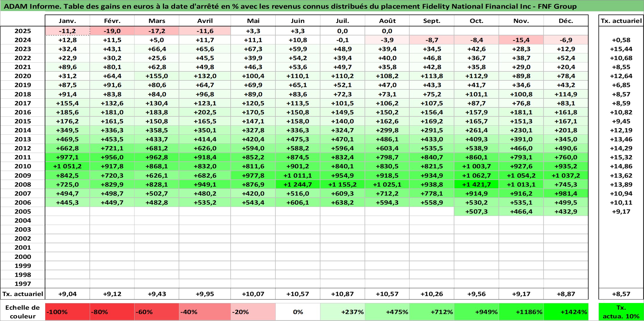Click the +475% color scale swatch
The width and height of the screenshot is (644, 321).
[387, 312]
